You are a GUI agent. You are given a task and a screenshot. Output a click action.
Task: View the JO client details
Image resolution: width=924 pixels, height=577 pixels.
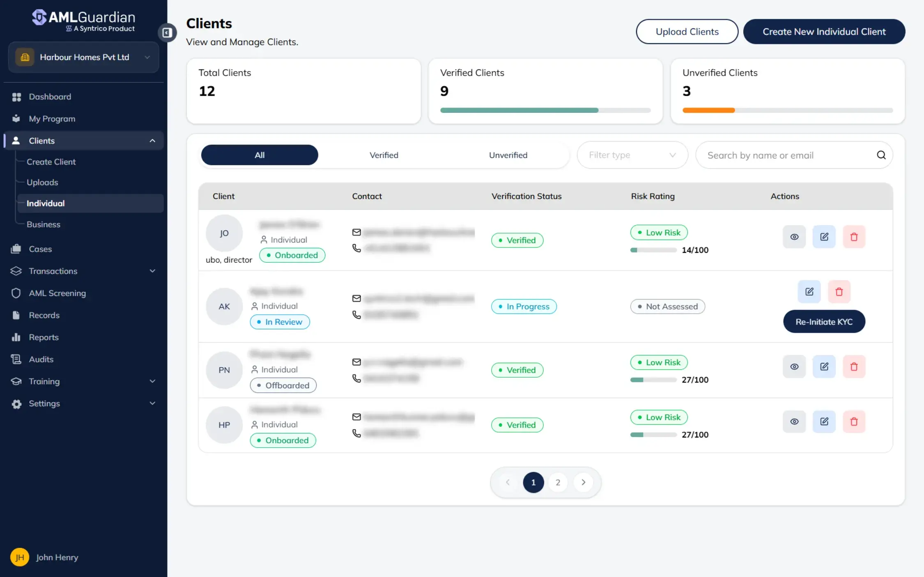794,237
